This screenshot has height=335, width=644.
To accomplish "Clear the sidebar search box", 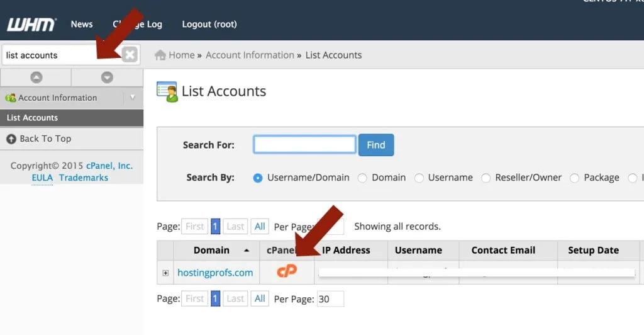I will click(130, 55).
